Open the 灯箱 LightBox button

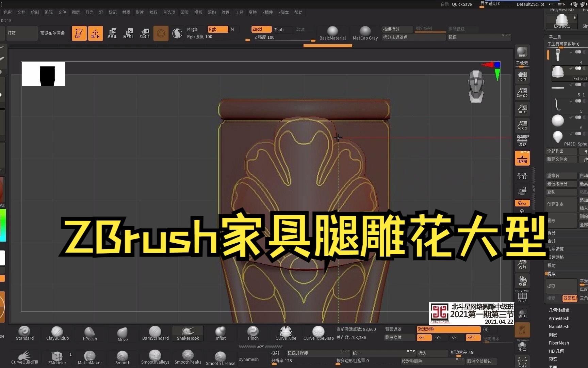pos(22,33)
